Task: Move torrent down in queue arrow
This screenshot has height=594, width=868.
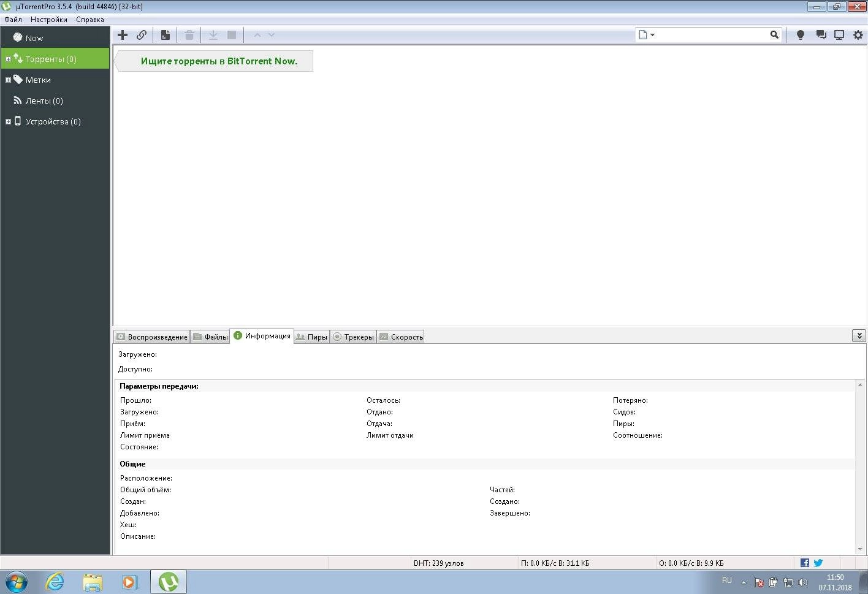Action: (x=272, y=35)
